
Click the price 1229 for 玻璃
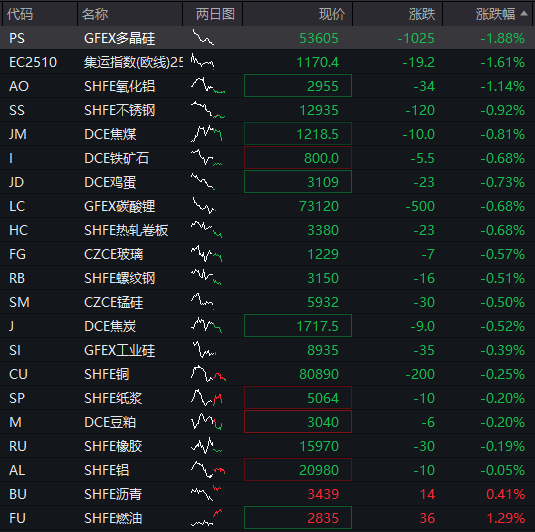click(323, 254)
